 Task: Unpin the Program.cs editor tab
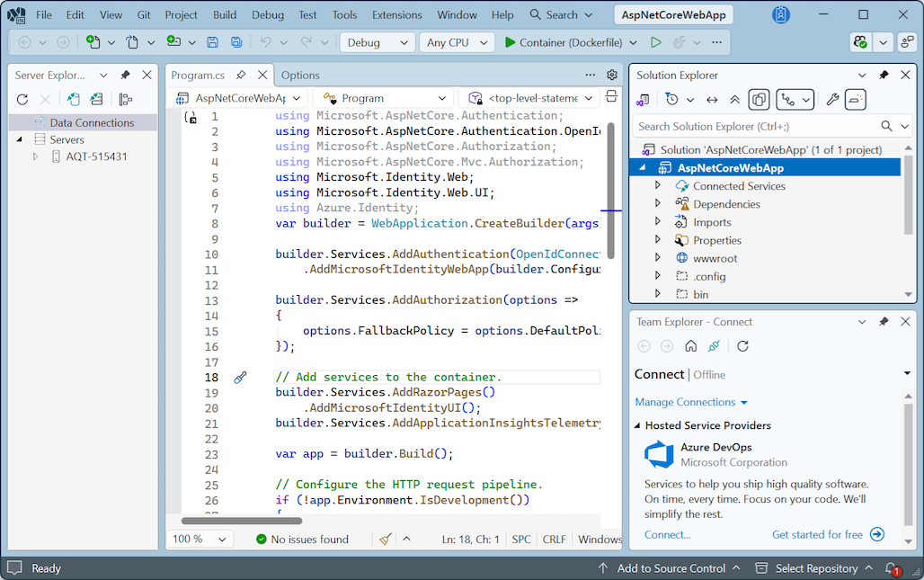coord(241,75)
